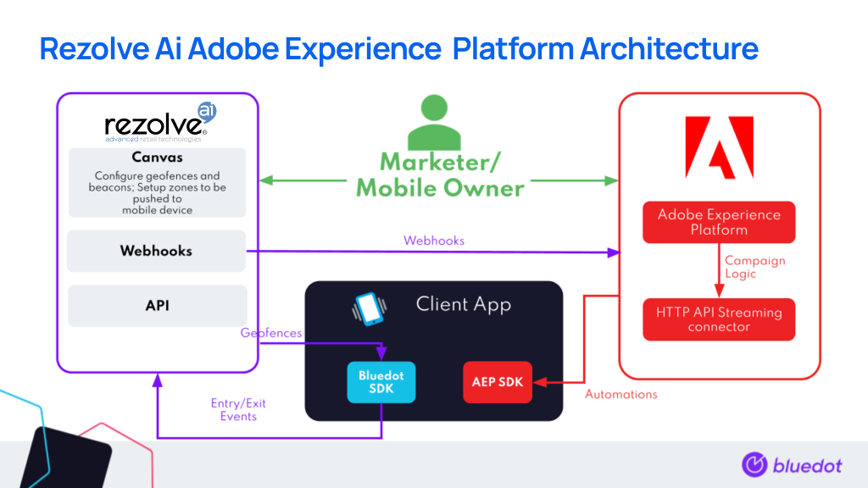Click the Geofences arrow label
The image size is (868, 488).
[x=270, y=333]
